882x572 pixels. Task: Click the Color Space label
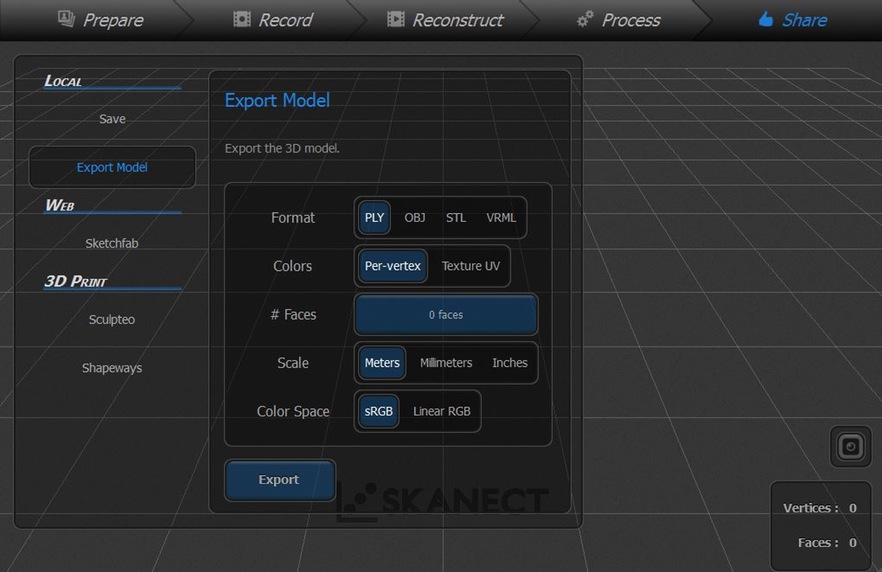pos(293,411)
